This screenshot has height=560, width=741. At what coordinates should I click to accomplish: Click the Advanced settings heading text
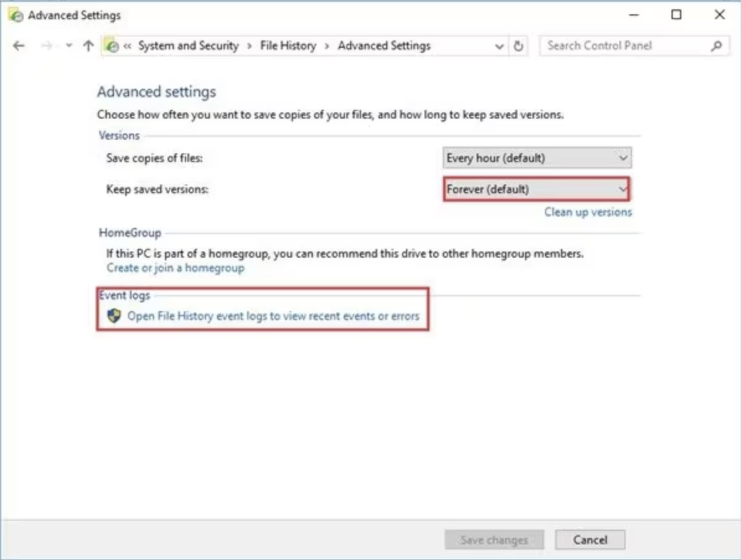156,92
